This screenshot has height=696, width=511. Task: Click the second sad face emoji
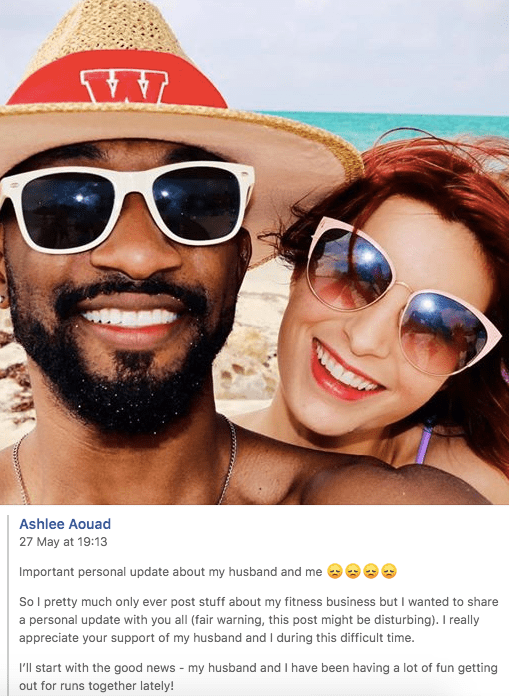pos(353,571)
